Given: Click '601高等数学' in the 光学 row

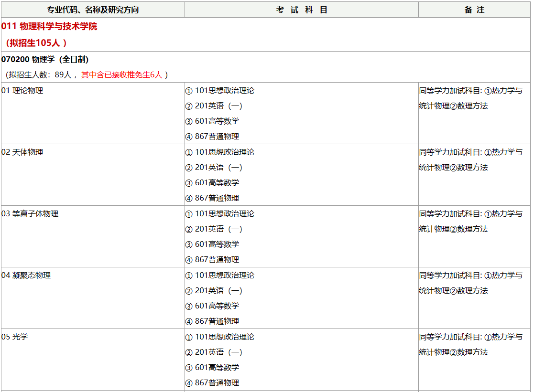Looking at the screenshot, I should (217, 368).
